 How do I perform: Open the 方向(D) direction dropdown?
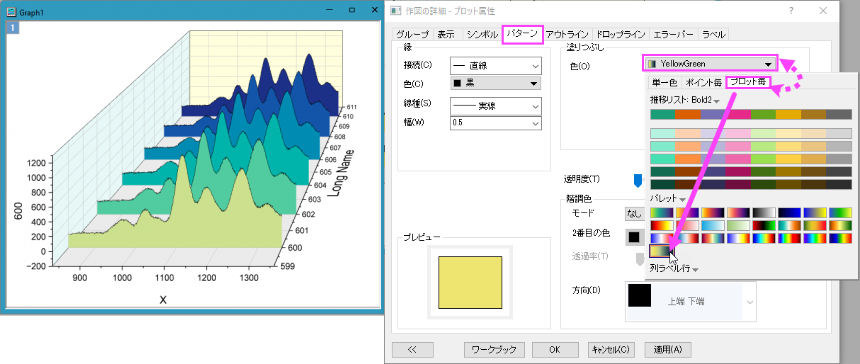coord(691,301)
